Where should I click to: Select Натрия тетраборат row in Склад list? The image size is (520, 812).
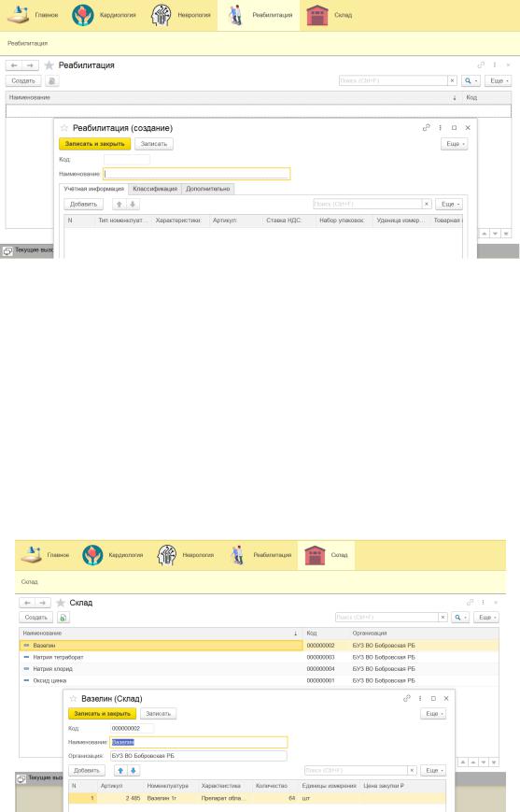pyautogui.click(x=259, y=657)
